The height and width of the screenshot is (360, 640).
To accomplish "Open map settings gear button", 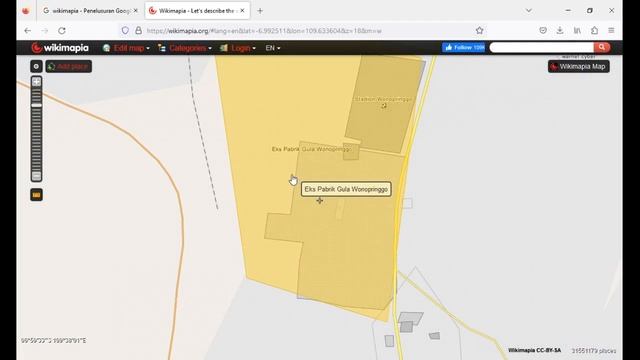I will [x=36, y=66].
